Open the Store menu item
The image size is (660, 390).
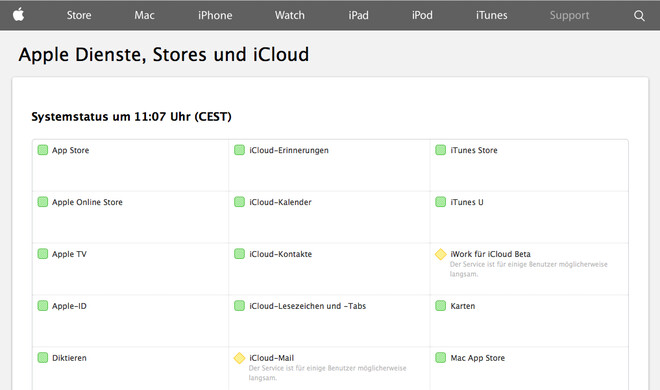pos(79,15)
